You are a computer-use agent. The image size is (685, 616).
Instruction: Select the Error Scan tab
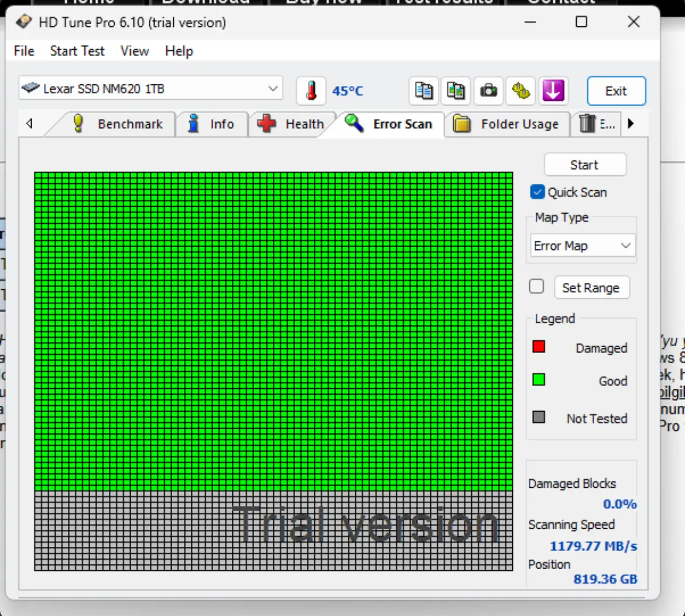(x=389, y=124)
